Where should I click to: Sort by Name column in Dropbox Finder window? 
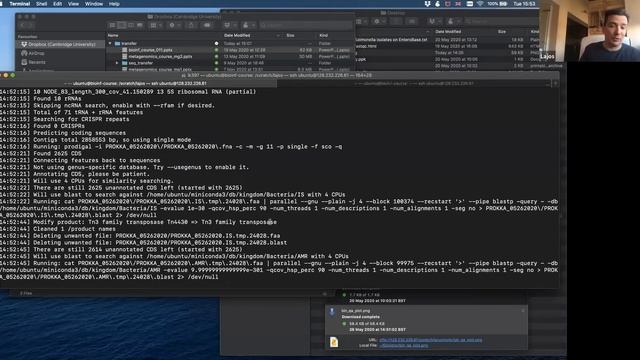(x=113, y=36)
